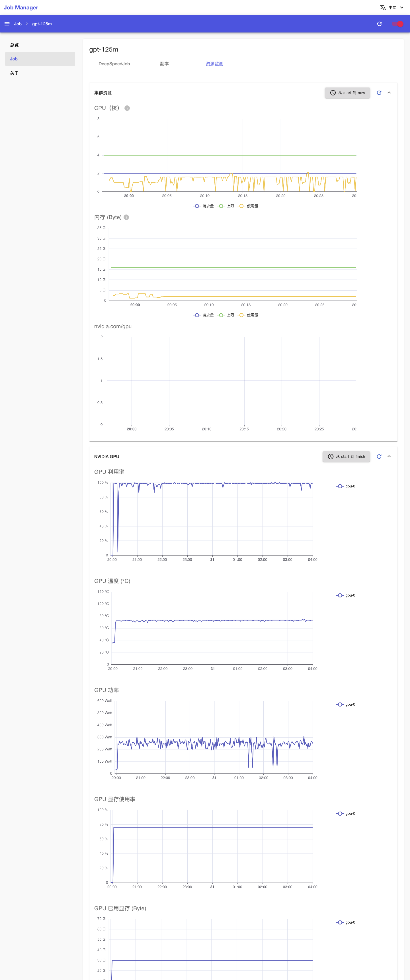Select 总览 in the sidebar
Viewport: 410px width, 980px height.
[40, 45]
